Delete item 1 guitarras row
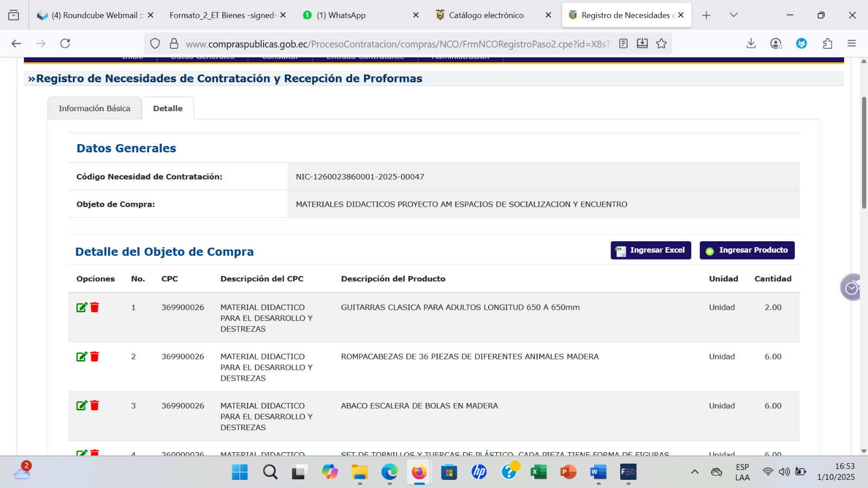Screen dimensions: 868x488 tap(94, 307)
